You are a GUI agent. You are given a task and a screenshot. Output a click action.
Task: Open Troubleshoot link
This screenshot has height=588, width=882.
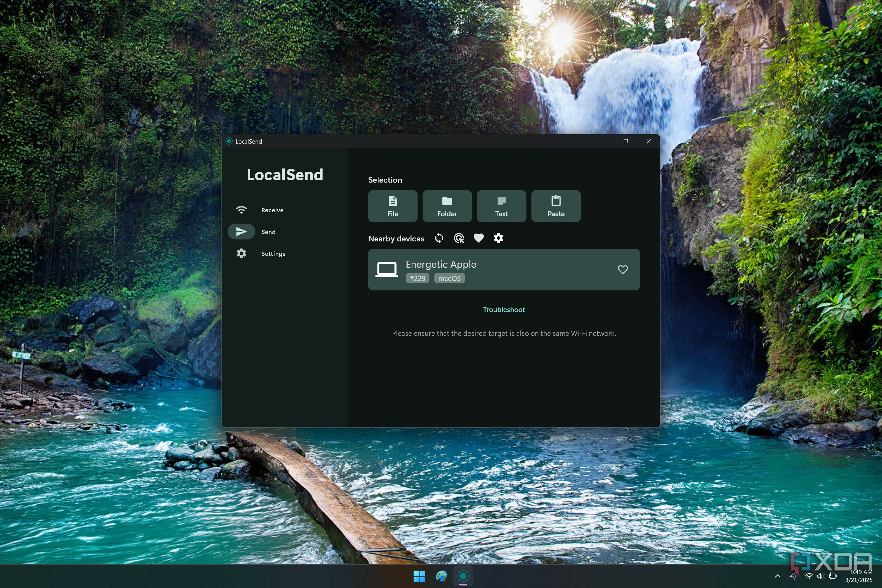[x=504, y=309]
